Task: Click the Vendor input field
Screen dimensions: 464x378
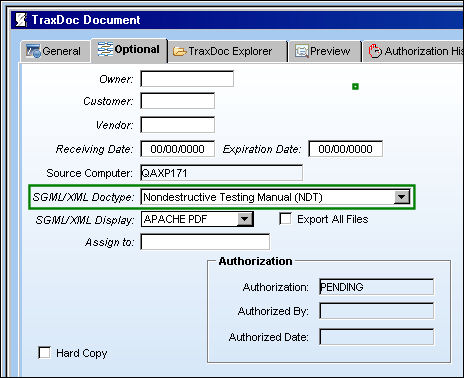Action: coord(178,125)
